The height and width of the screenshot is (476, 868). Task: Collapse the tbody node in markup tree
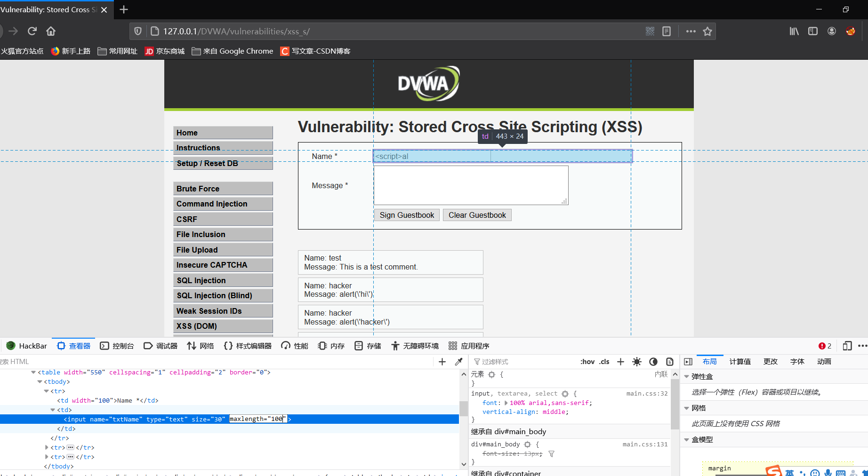click(x=40, y=381)
